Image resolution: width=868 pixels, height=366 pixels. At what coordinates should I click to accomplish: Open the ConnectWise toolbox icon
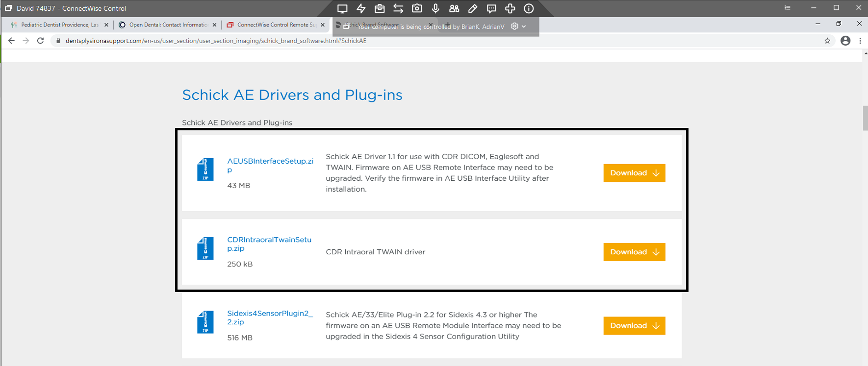pos(380,8)
